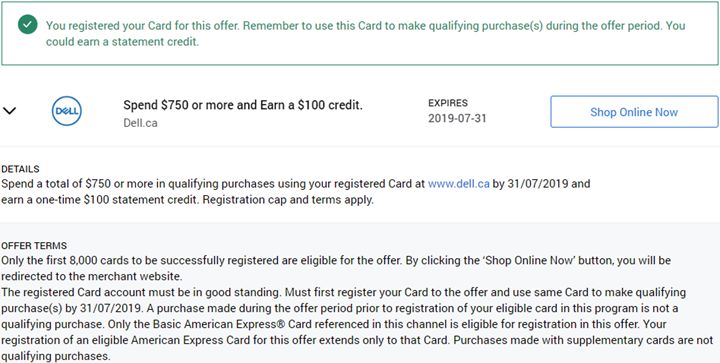Collapse the Dell offer with the chevron

(10, 111)
